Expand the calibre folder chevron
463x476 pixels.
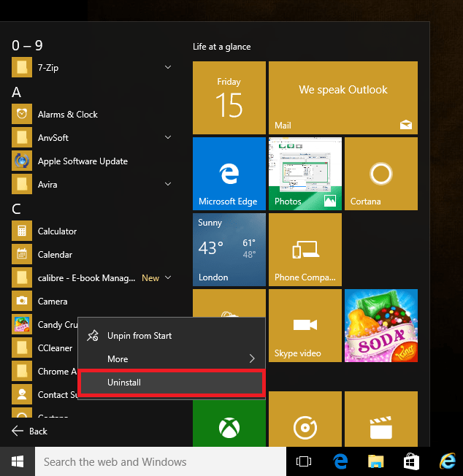[168, 277]
